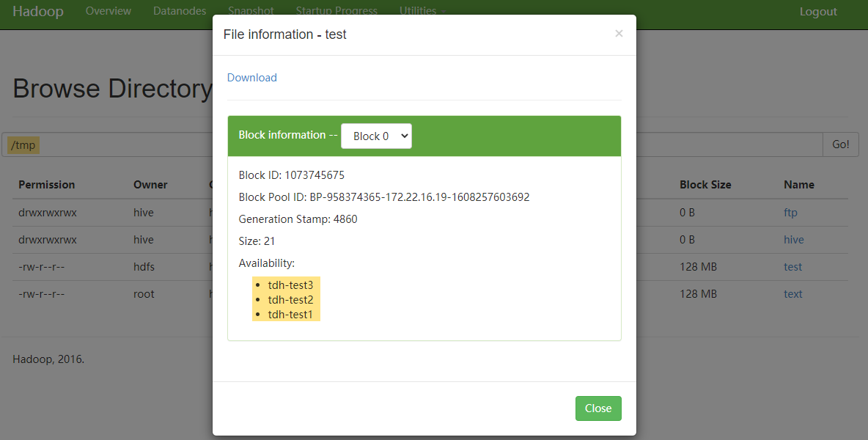Select tdh-test3 in the Availability list
The width and height of the screenshot is (868, 440).
point(290,285)
